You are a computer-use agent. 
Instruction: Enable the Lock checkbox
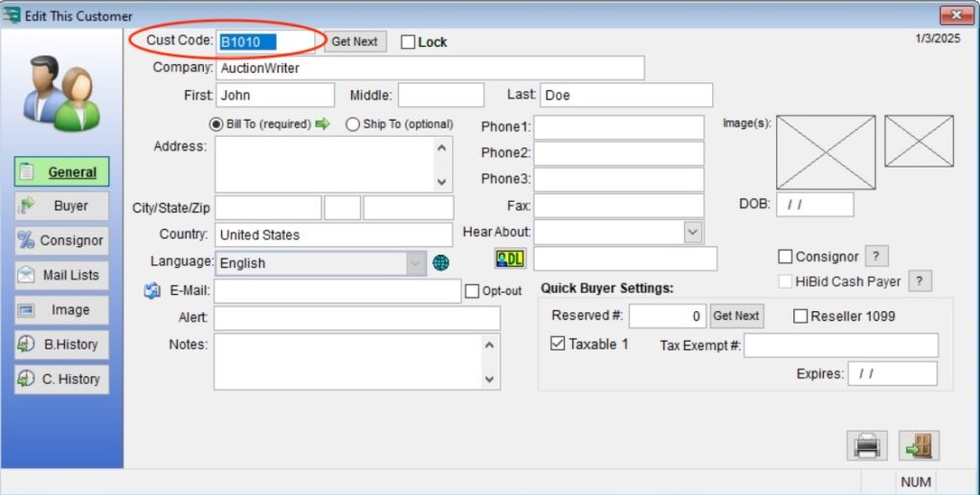(408, 42)
